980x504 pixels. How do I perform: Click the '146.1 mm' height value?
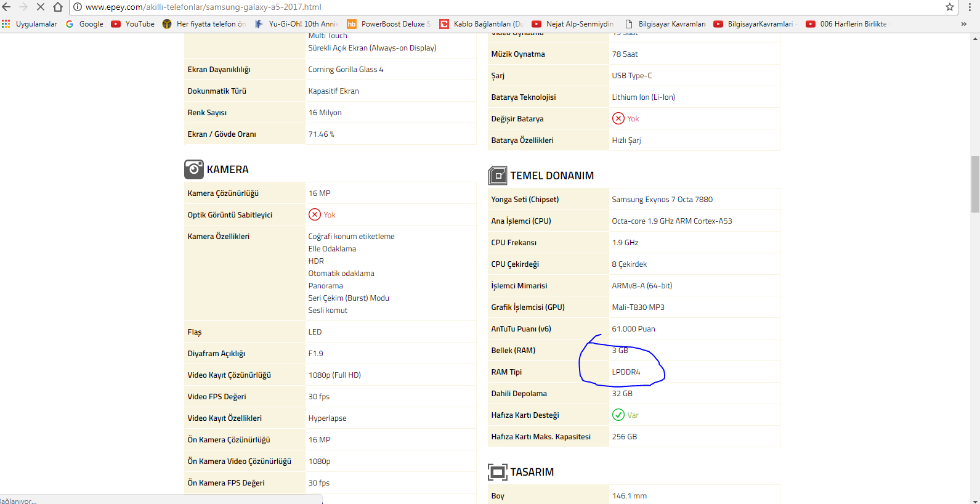[x=630, y=496]
